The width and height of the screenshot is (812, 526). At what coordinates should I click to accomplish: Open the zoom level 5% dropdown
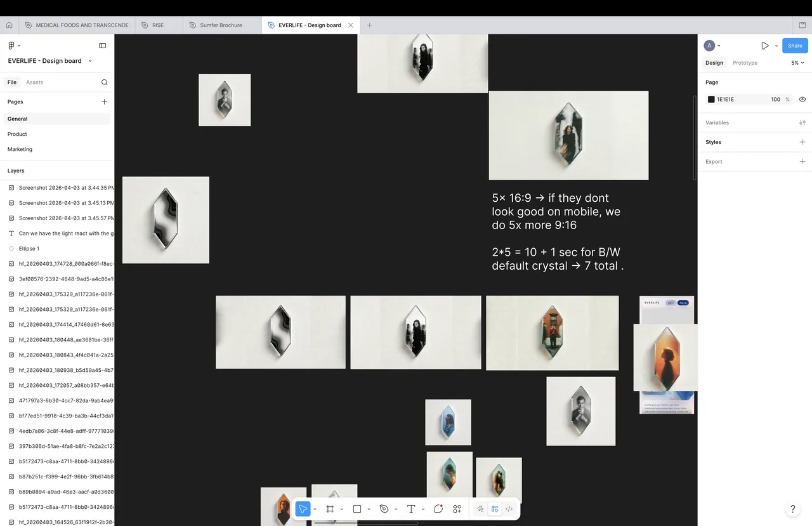(797, 63)
